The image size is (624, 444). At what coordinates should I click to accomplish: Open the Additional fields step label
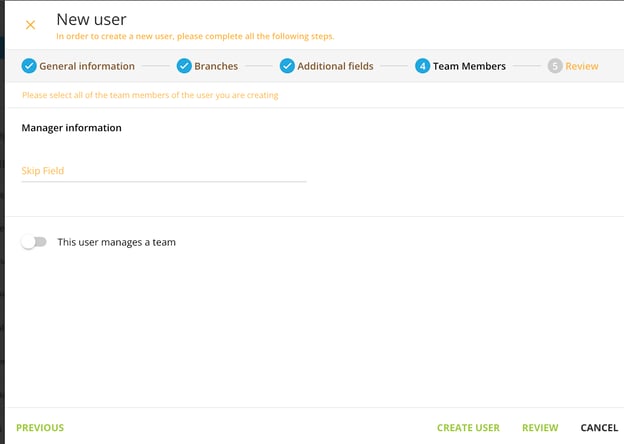click(335, 66)
